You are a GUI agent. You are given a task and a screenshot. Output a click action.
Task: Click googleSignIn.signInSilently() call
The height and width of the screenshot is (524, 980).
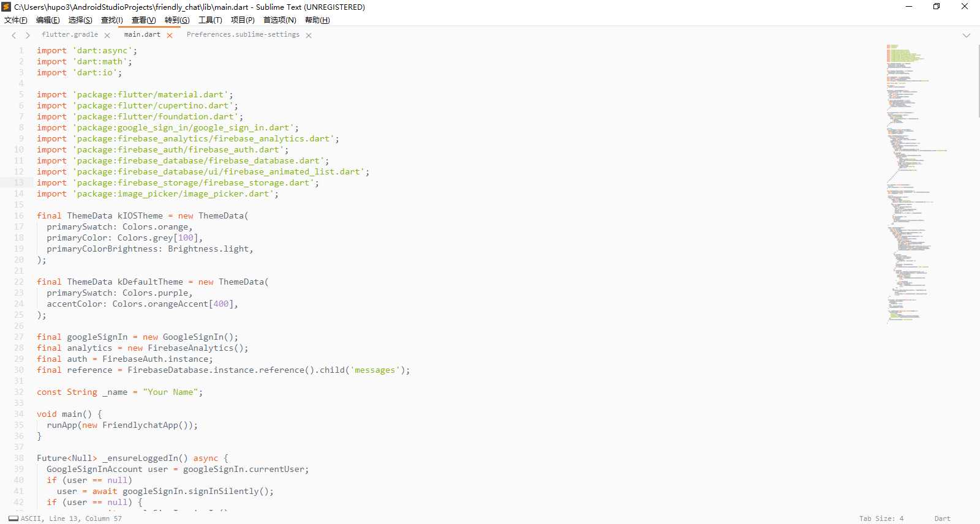(x=195, y=492)
